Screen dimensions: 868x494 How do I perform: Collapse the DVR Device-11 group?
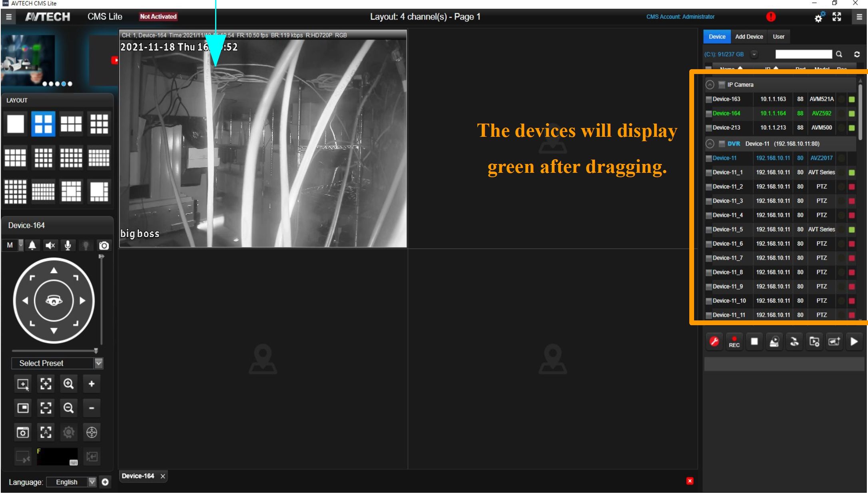710,144
